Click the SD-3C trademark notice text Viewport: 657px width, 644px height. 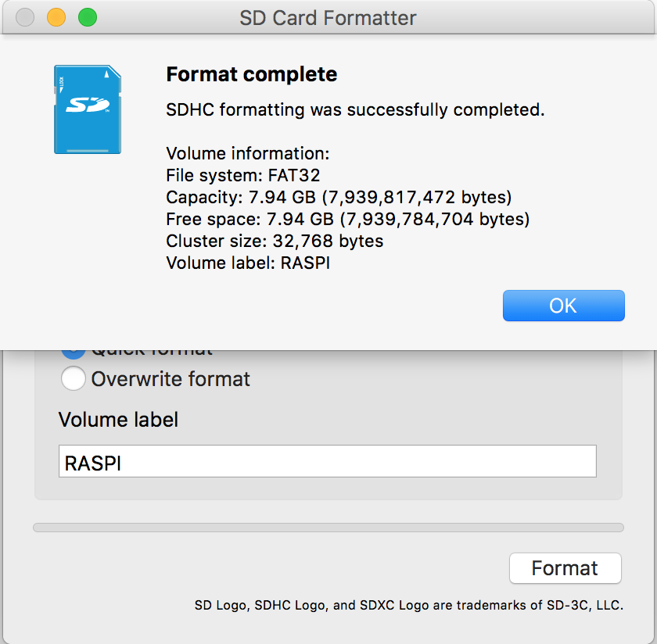point(408,605)
